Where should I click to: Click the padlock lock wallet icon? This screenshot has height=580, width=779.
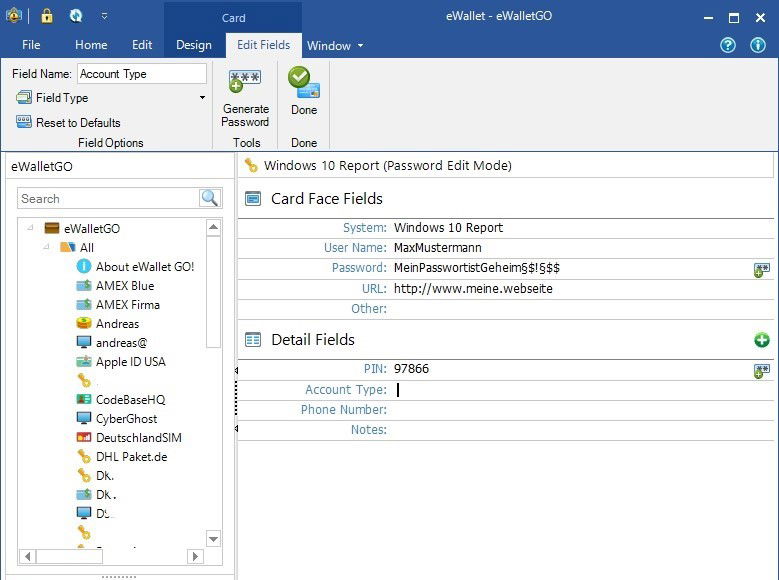[x=47, y=16]
